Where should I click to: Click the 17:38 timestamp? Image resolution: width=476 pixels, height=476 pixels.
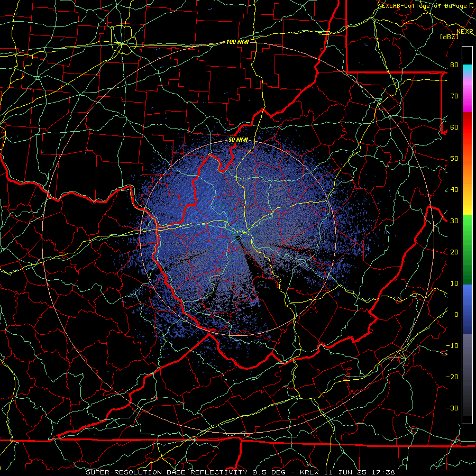point(383,472)
